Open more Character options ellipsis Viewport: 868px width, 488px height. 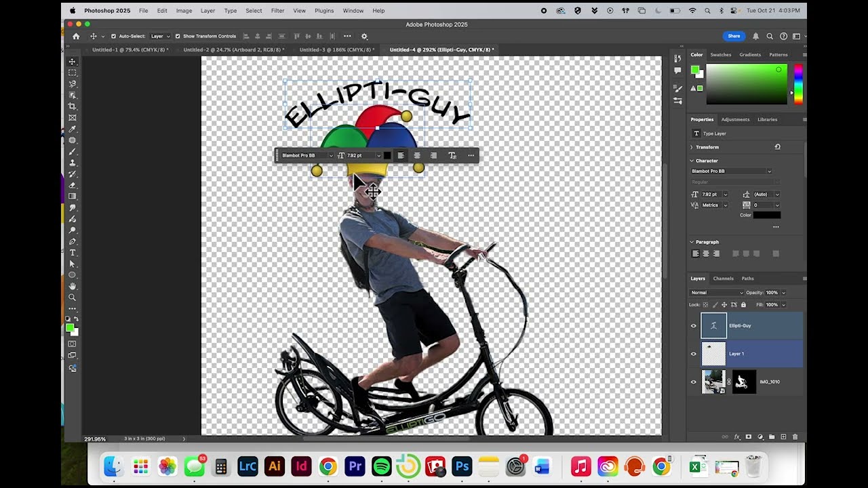tap(776, 227)
